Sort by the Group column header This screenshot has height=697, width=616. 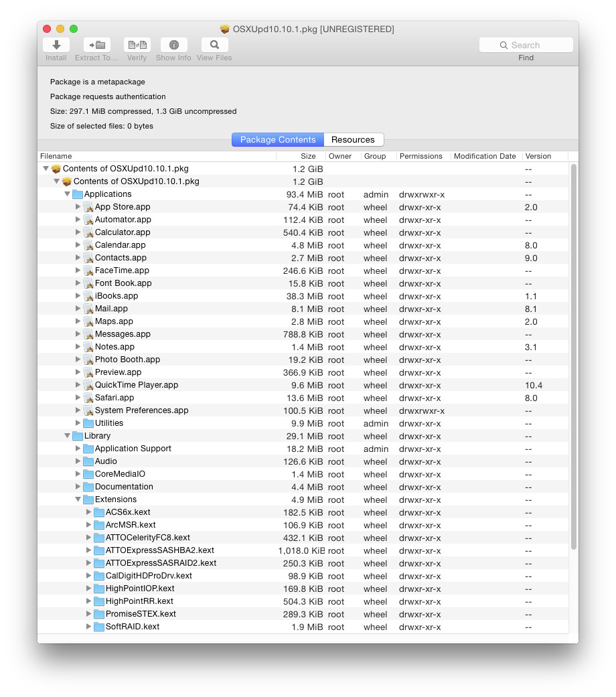(x=379, y=157)
